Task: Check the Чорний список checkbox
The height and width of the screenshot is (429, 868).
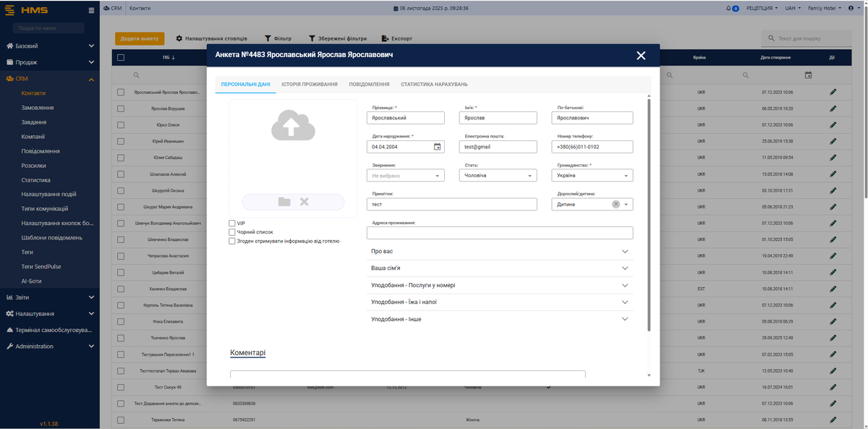Action: 232,232
